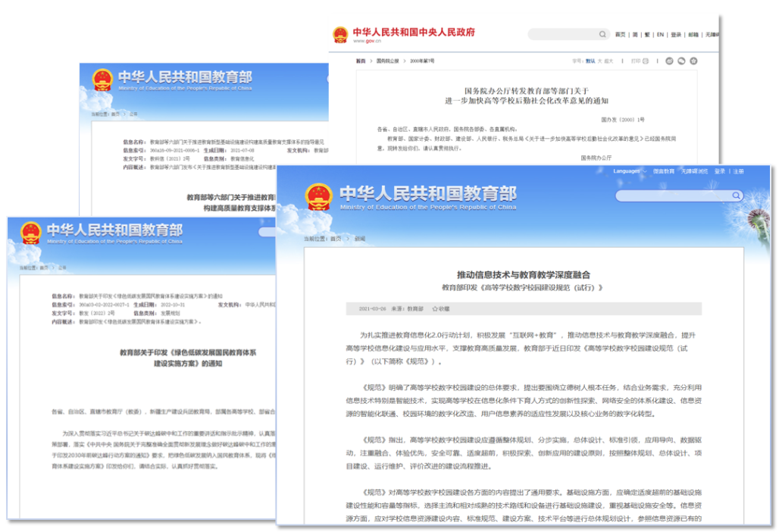The image size is (779, 532).
Task: Click the EN language link on gov.cn
Action: click(660, 35)
